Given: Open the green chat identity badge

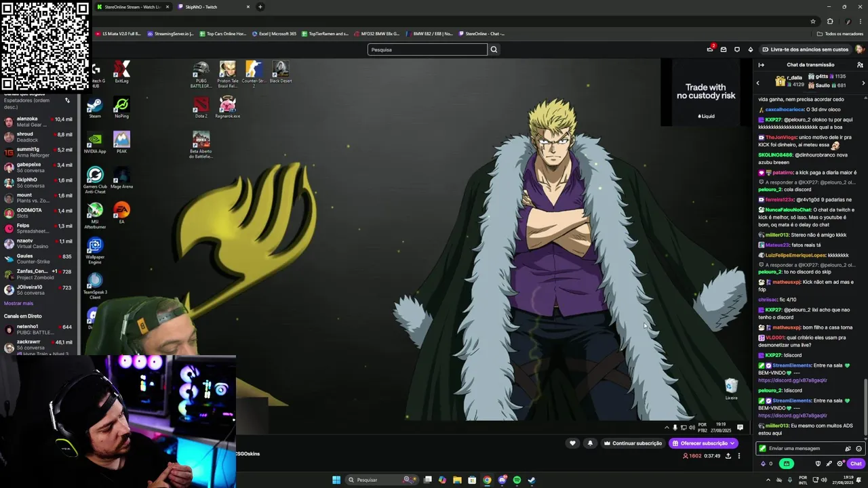Looking at the screenshot, I should pos(762,449).
